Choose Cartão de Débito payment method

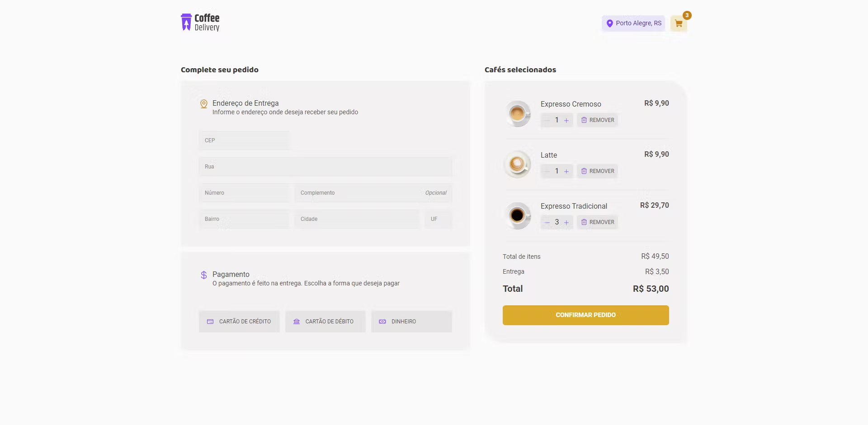(x=325, y=322)
